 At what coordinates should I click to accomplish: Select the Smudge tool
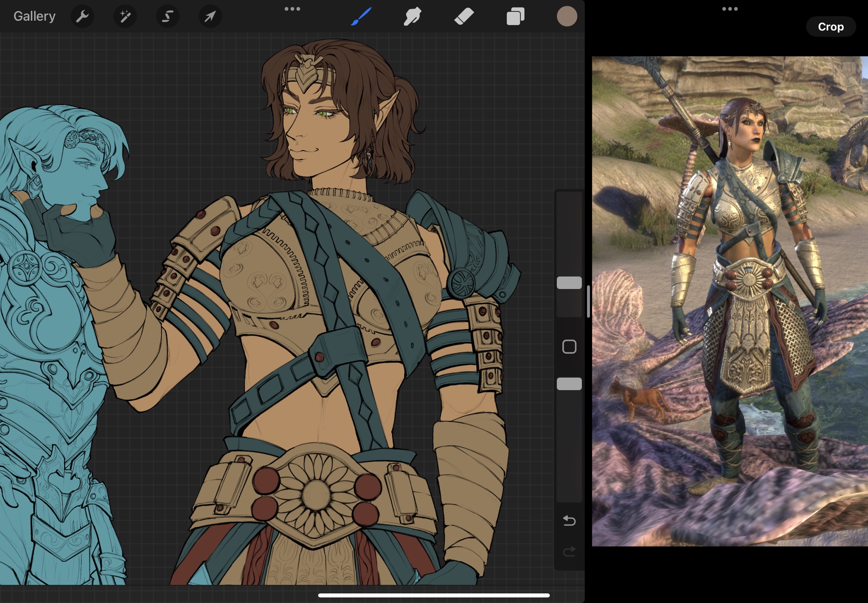[412, 16]
